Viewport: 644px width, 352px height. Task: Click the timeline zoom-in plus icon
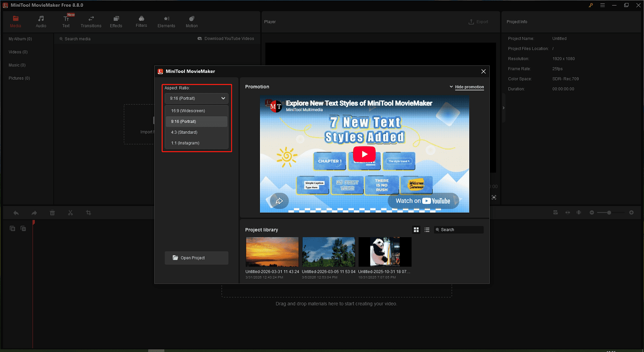click(x=631, y=213)
